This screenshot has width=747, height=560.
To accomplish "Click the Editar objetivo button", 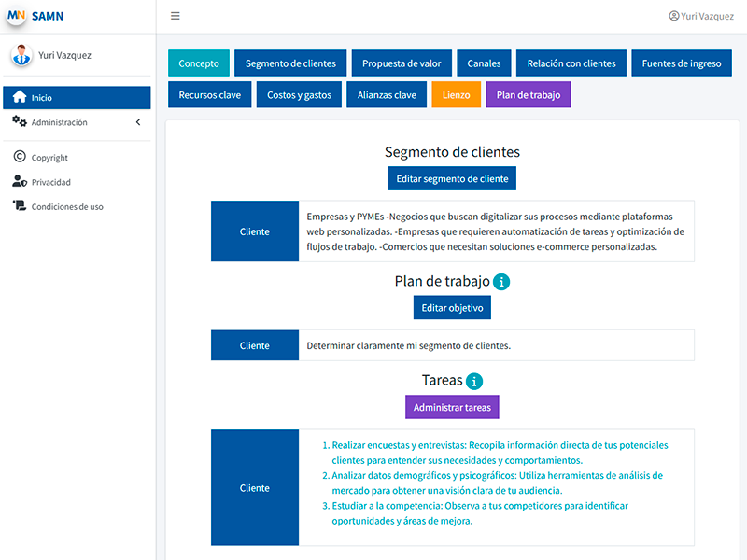I will [452, 308].
